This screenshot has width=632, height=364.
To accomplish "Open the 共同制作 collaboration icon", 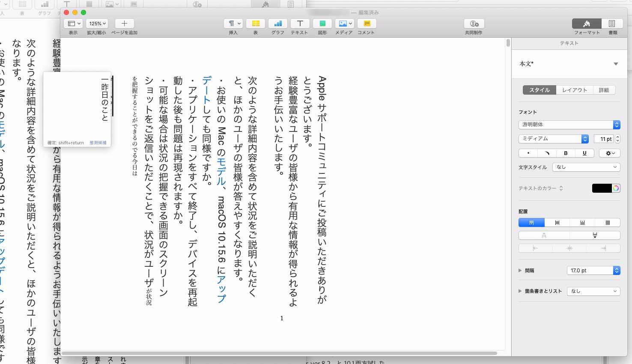I will (474, 24).
